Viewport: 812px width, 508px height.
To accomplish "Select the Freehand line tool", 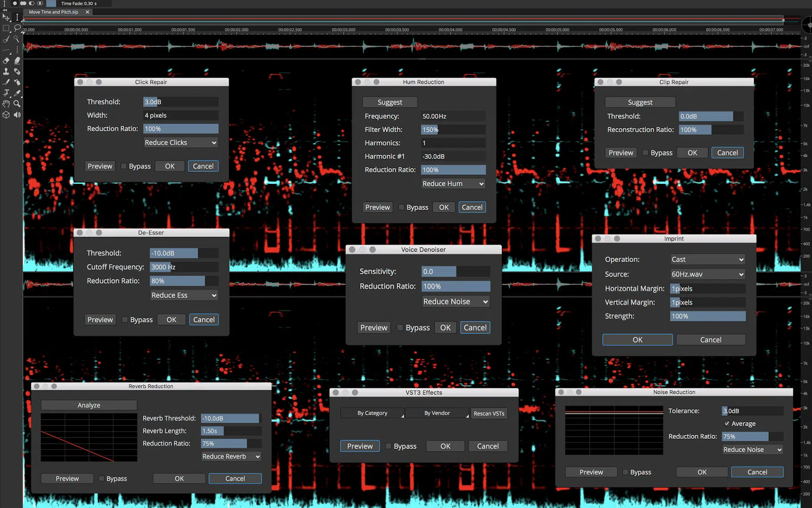I will [x=6, y=50].
